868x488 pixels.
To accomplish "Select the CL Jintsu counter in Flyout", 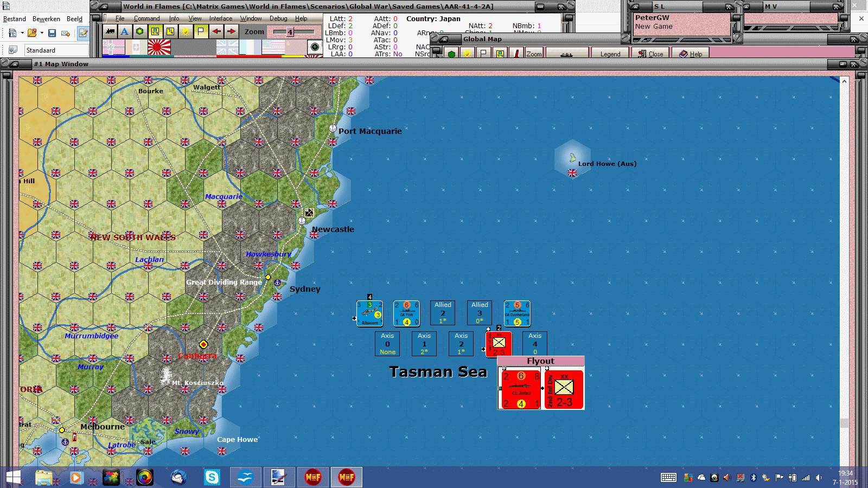I will click(x=521, y=389).
